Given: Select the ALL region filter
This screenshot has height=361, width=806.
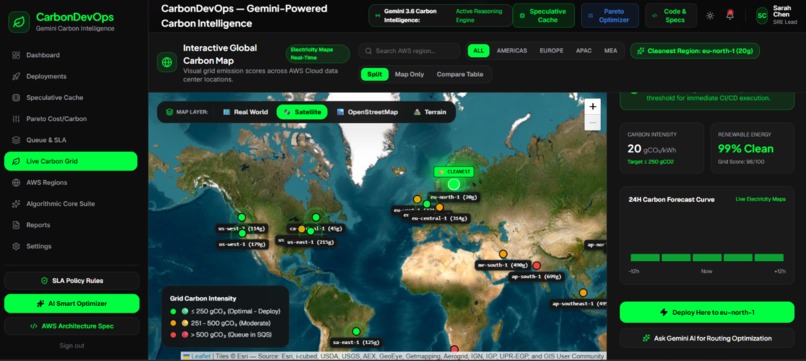Looking at the screenshot, I should click(479, 51).
